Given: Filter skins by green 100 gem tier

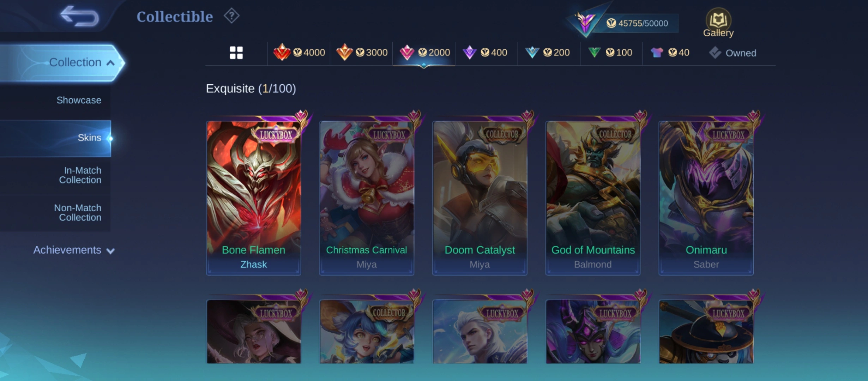Looking at the screenshot, I should click(610, 53).
